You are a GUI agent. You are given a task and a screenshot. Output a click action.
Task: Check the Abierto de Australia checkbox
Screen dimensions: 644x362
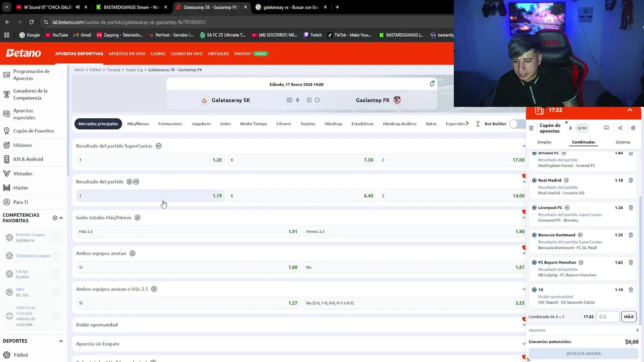56,316
